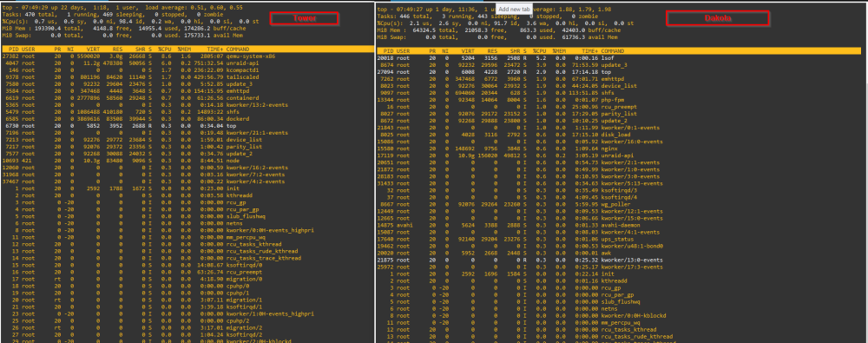The height and width of the screenshot is (343, 868).
Task: Click the Add new tab tooltip
Action: [x=513, y=9]
